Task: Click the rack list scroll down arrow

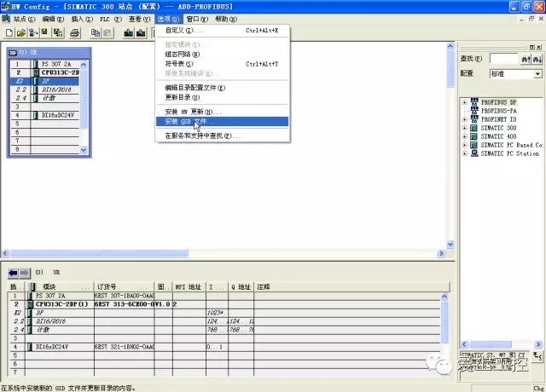Action: click(84, 150)
